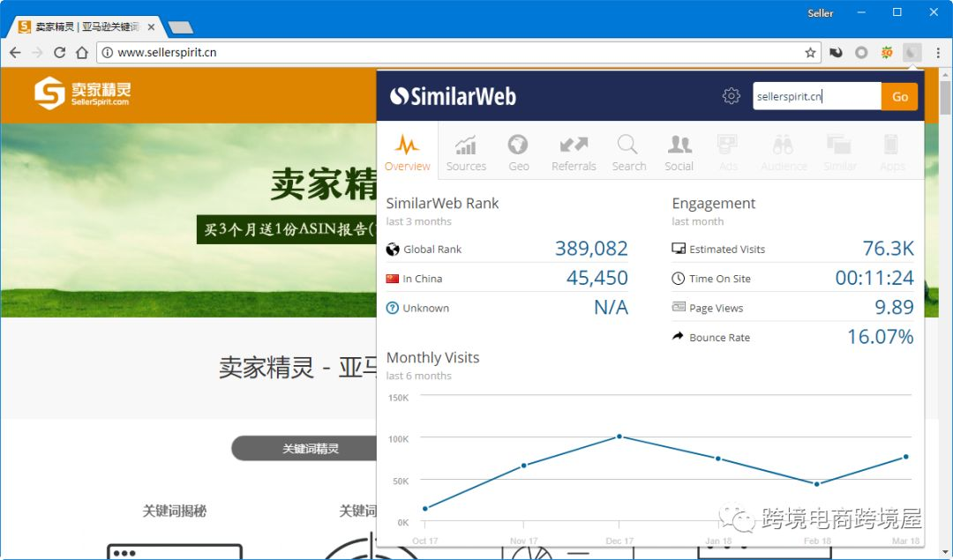This screenshot has height=560, width=953.
Task: Click the Unknown rank value N/A
Action: (611, 307)
